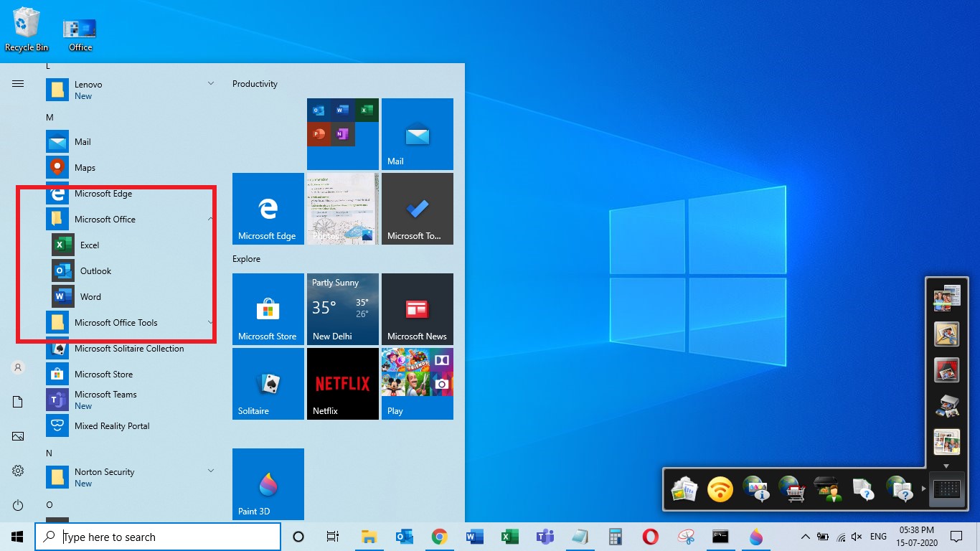Click the Power icon in Start sidebar

click(18, 506)
